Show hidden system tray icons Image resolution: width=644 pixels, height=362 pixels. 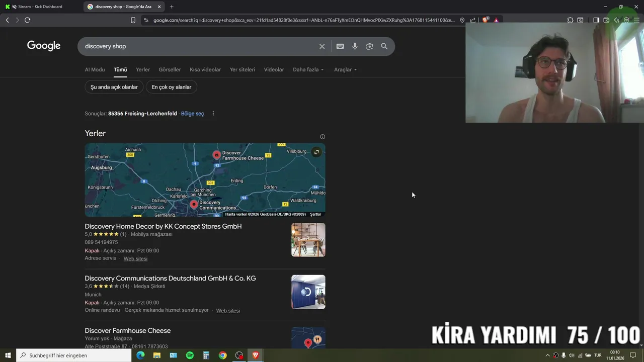click(x=547, y=355)
